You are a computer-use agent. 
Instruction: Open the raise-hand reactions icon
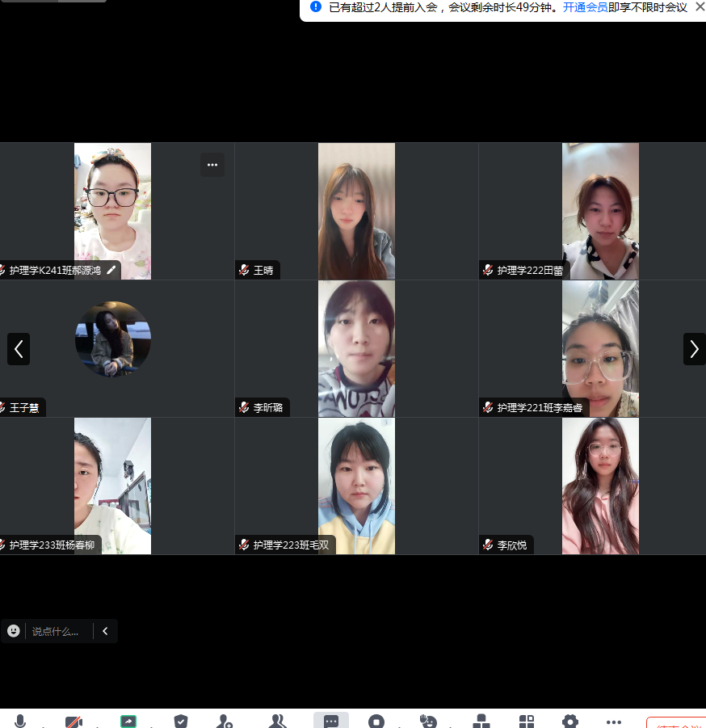[428, 721]
